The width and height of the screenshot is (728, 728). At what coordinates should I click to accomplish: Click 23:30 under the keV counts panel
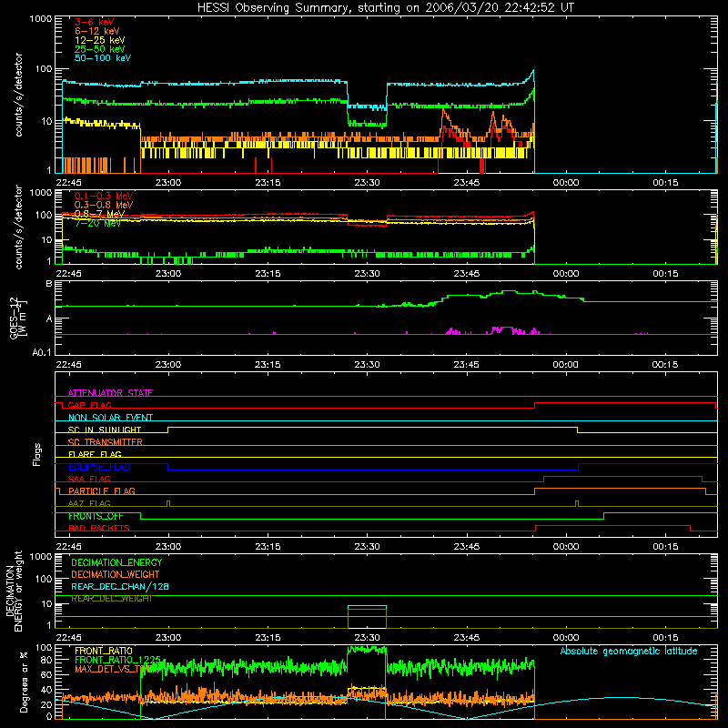(367, 183)
